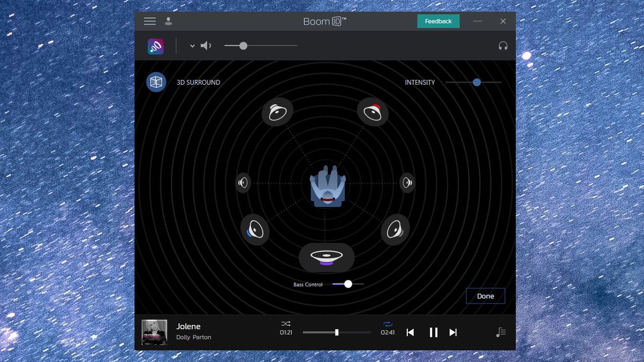Click the Jolene album art thumbnail
Image resolution: width=644 pixels, height=362 pixels.
coord(155,332)
